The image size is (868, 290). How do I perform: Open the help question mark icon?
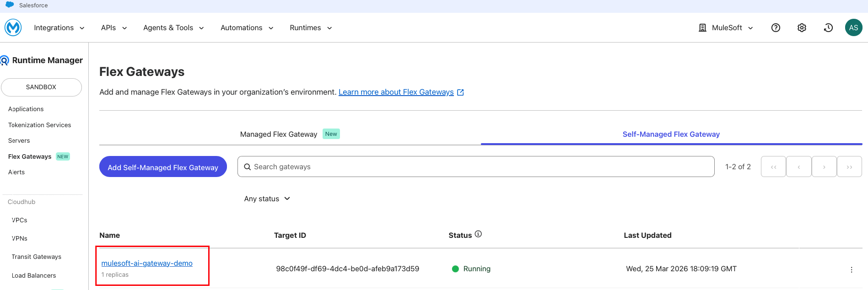click(x=776, y=28)
